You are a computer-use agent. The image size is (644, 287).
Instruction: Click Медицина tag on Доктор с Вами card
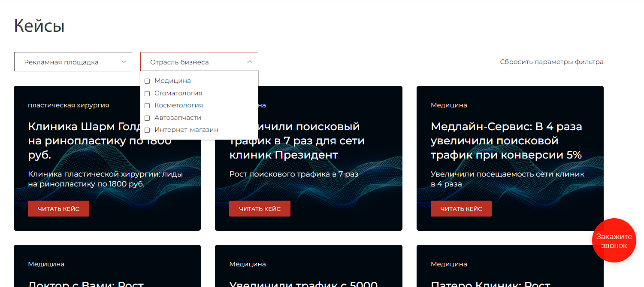tap(46, 264)
